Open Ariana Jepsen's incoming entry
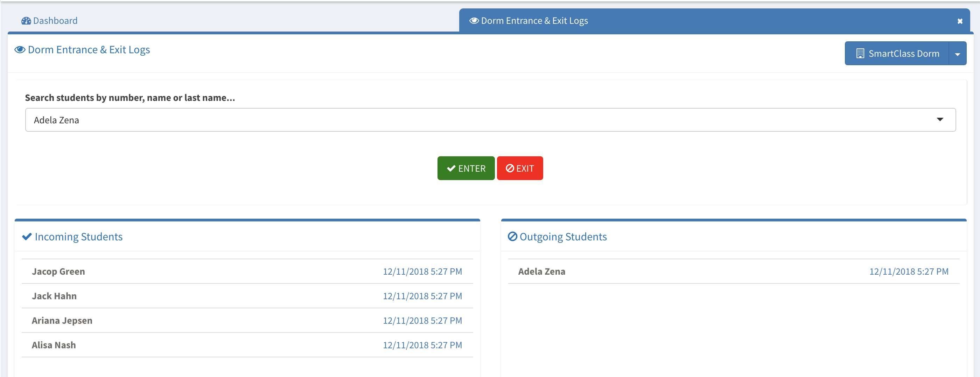 pyautogui.click(x=62, y=321)
